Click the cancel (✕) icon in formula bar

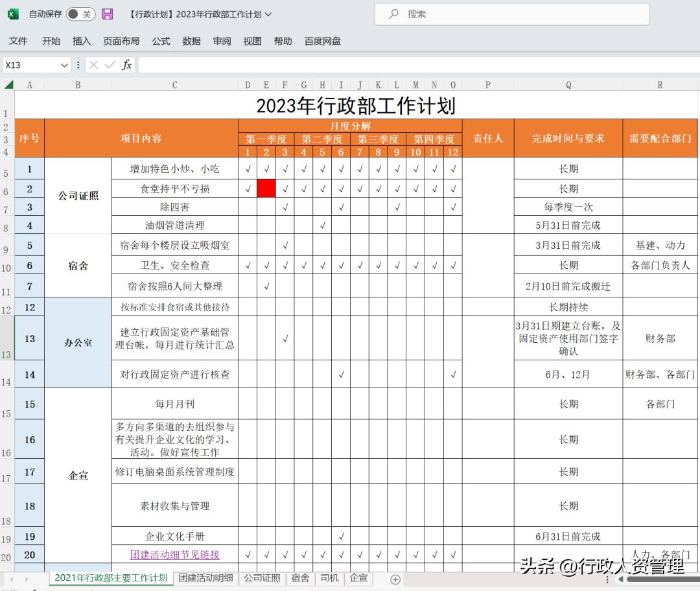pyautogui.click(x=95, y=65)
